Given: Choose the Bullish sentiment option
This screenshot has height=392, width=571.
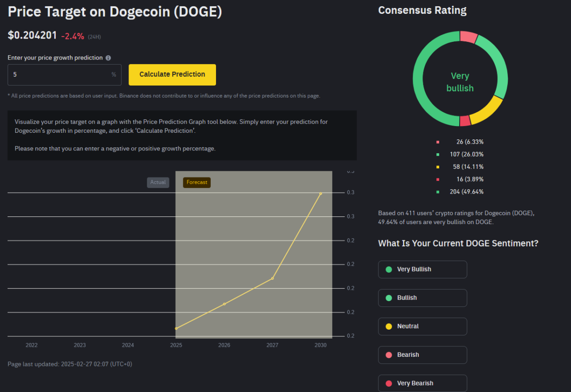Looking at the screenshot, I should pos(423,298).
